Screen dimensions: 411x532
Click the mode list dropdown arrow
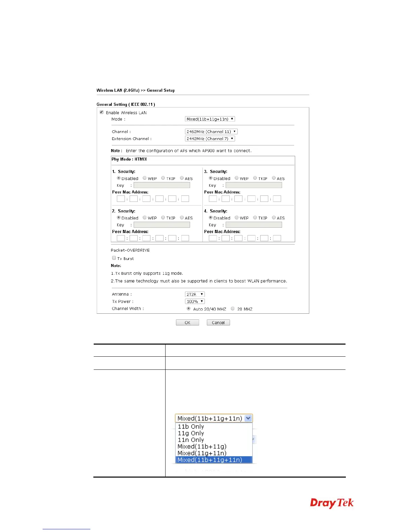pos(248,418)
